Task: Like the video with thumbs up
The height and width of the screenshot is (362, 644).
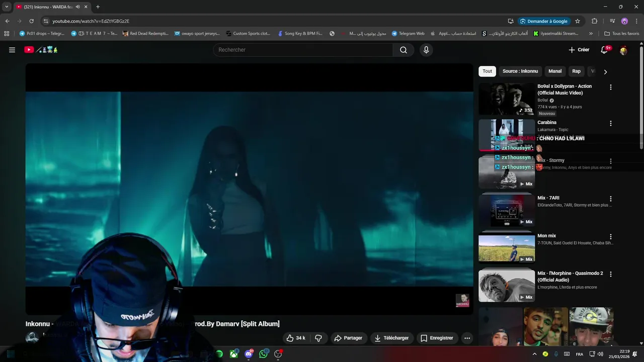Action: tap(296, 338)
